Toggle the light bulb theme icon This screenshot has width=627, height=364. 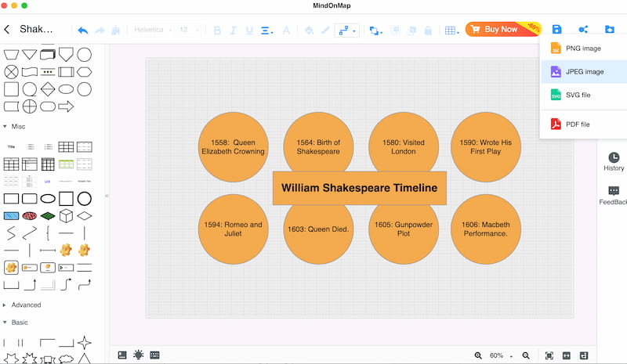(x=138, y=355)
